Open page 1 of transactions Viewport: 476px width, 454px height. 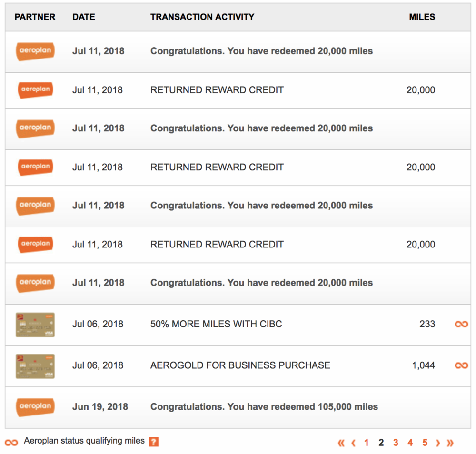coord(367,443)
